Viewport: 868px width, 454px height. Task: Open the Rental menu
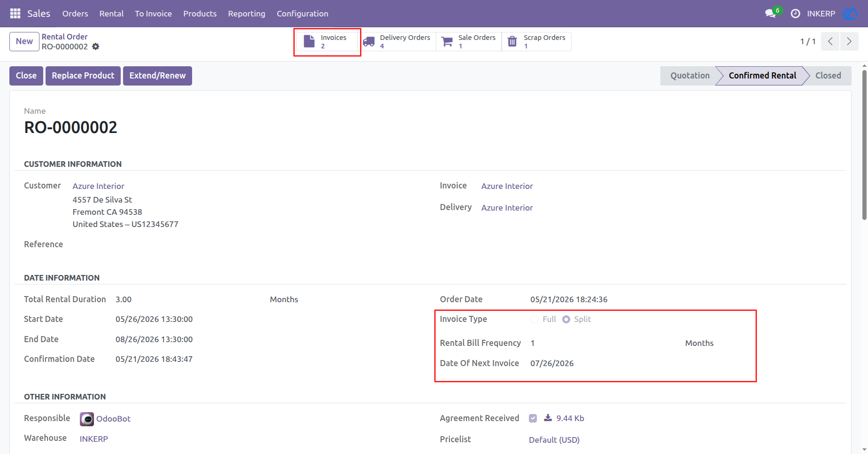click(111, 14)
